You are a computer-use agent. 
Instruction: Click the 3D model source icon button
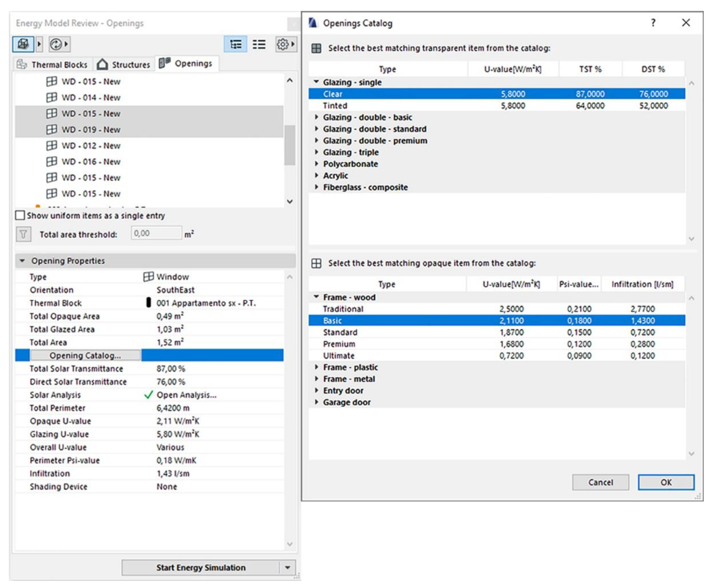click(x=23, y=44)
